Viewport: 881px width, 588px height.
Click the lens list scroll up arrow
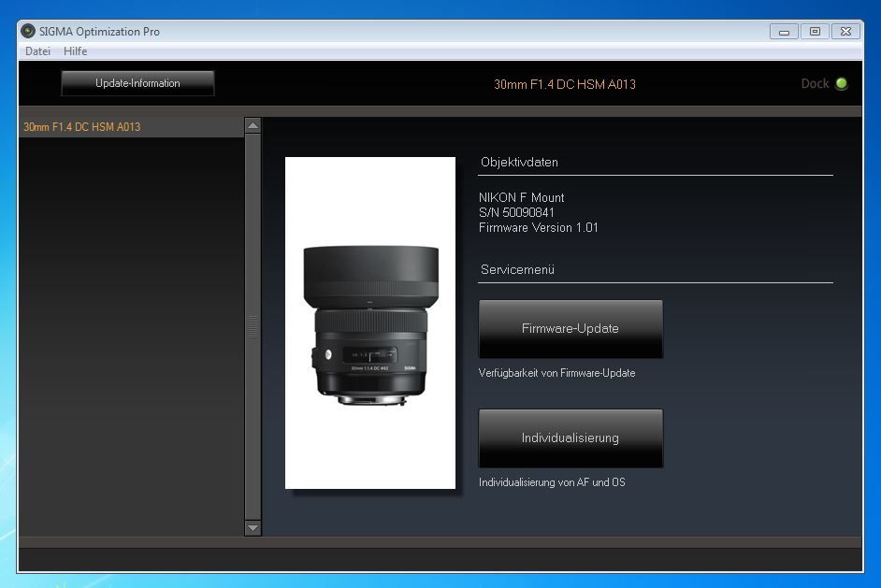pyautogui.click(x=253, y=125)
